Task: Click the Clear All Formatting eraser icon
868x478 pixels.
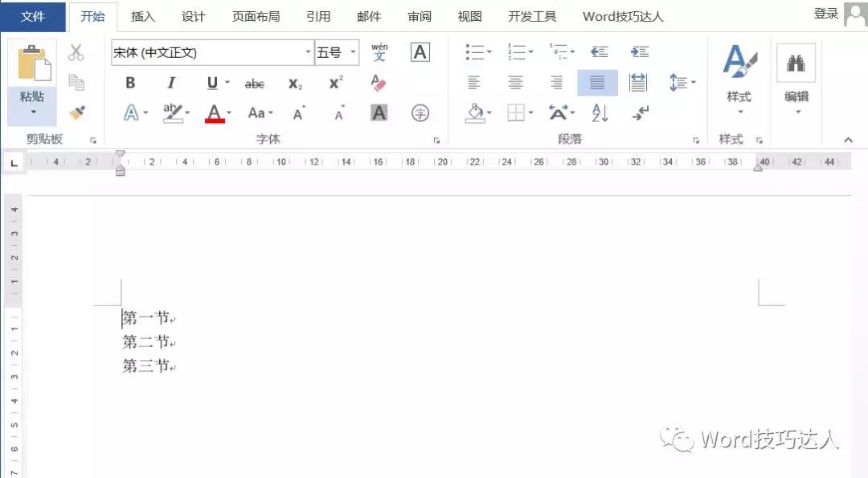Action: tap(379, 83)
